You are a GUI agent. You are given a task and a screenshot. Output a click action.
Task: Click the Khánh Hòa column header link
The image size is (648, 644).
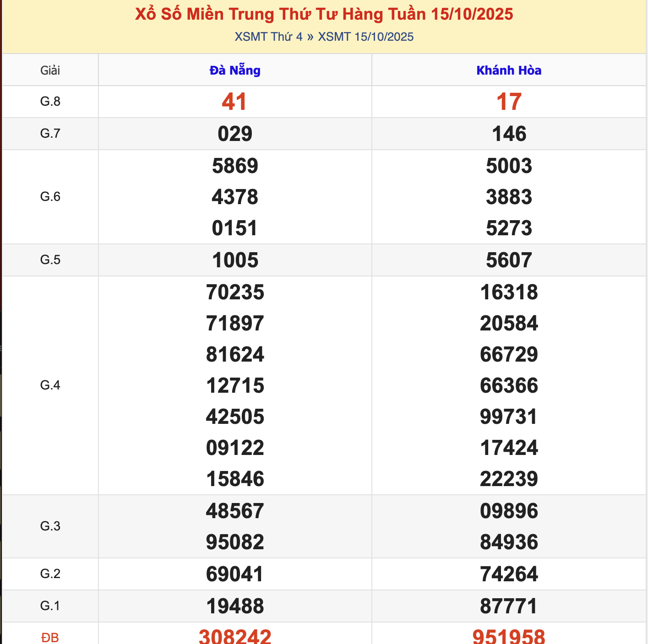coord(509,70)
